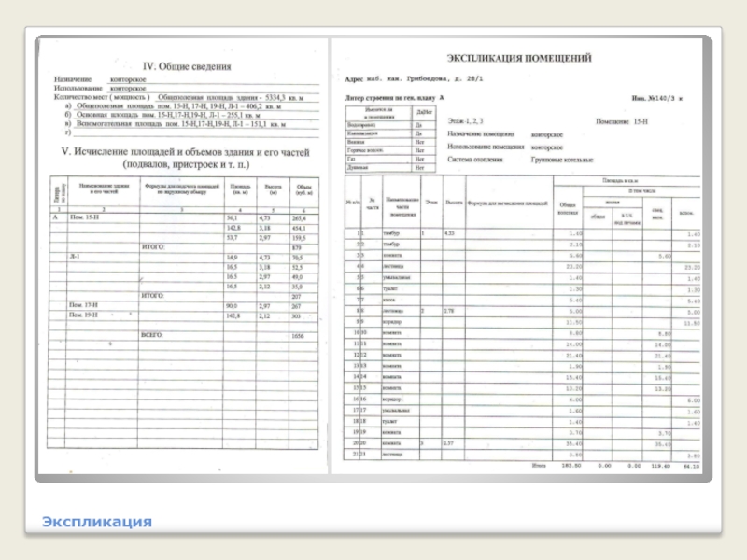Click the 'Газ' utilities row
This screenshot has height=560, width=747.
pyautogui.click(x=390, y=159)
